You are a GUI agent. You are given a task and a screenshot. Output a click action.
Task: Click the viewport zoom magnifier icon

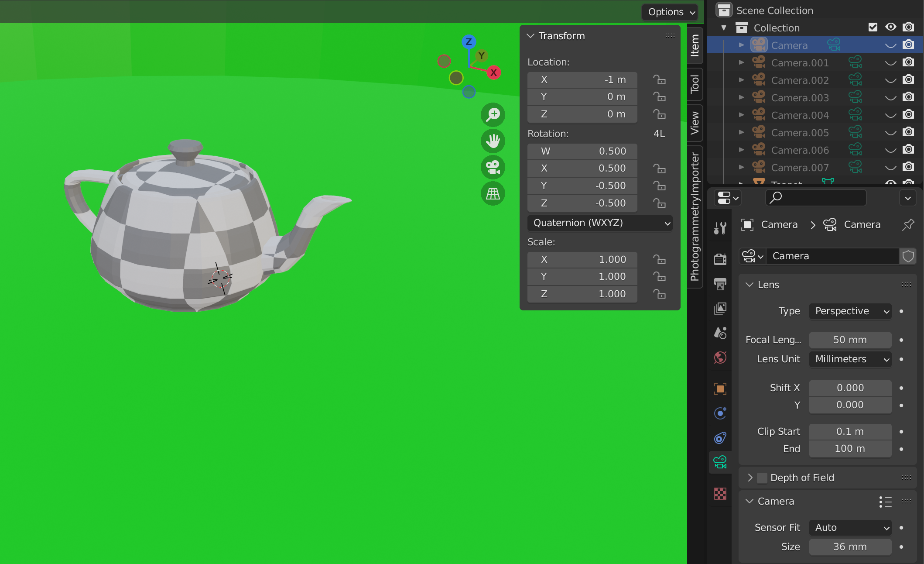(493, 115)
